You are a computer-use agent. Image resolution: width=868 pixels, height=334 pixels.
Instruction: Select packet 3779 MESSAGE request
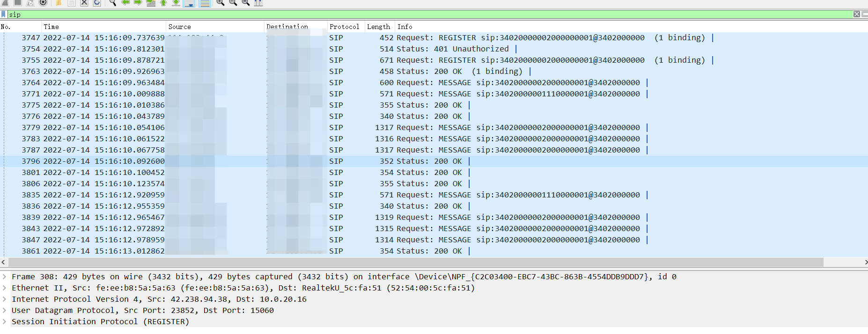(x=434, y=127)
